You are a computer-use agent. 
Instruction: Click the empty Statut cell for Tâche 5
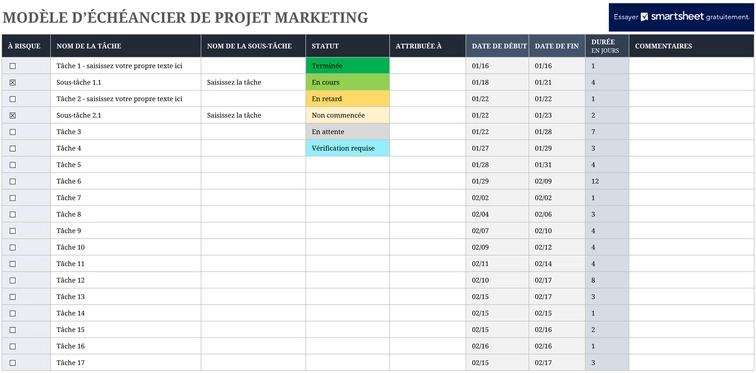pyautogui.click(x=347, y=165)
